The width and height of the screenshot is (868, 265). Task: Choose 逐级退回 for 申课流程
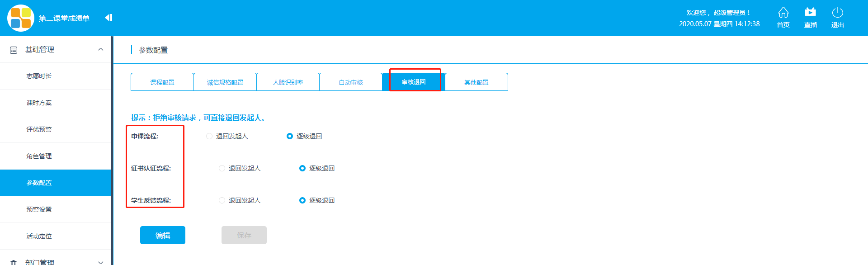click(290, 136)
